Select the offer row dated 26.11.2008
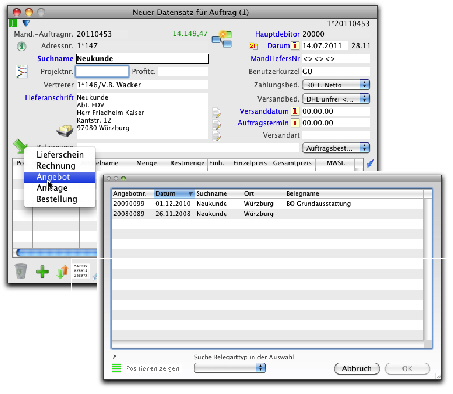Image resolution: width=453 pixels, height=394 pixels. 268,214
